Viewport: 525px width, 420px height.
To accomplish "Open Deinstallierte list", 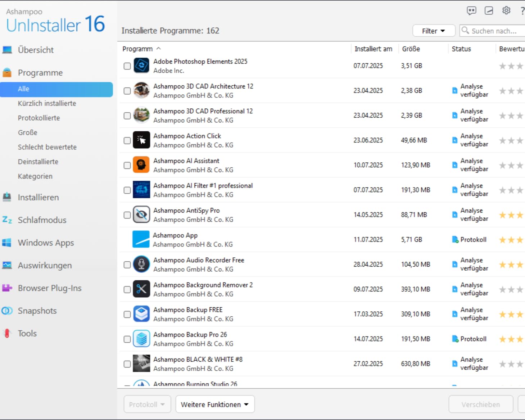I will (x=38, y=162).
